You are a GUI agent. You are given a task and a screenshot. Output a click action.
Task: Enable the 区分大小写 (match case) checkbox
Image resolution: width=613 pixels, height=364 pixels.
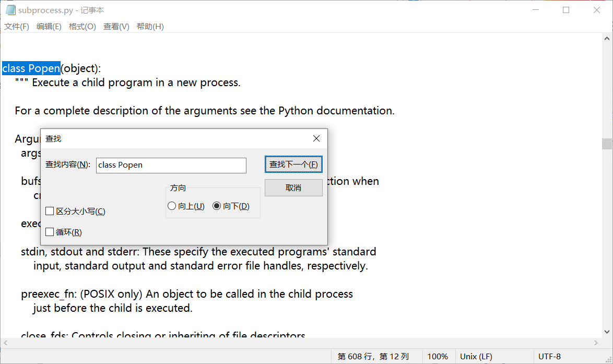click(50, 211)
